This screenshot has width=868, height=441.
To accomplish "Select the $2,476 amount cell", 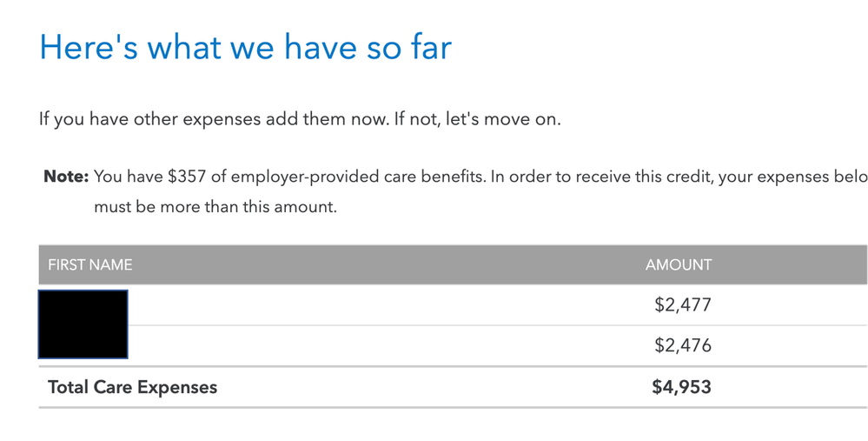I will point(683,345).
